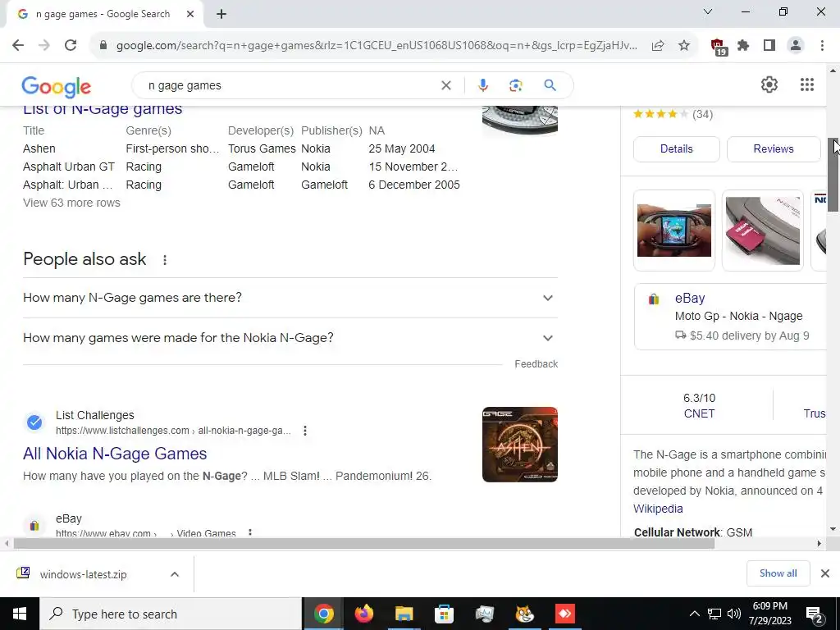The image size is (840, 630).
Task: Click the blue magnifier search button
Action: point(550,85)
